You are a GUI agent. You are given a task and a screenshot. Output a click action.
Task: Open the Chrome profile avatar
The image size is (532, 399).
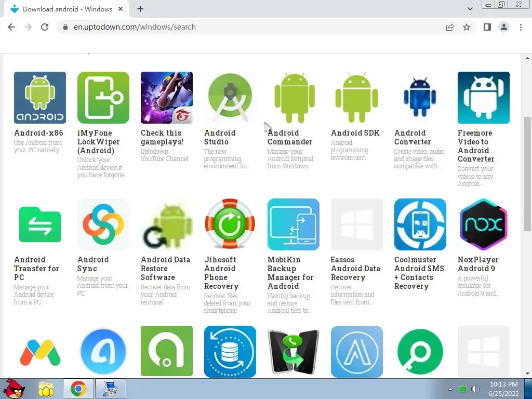(504, 27)
